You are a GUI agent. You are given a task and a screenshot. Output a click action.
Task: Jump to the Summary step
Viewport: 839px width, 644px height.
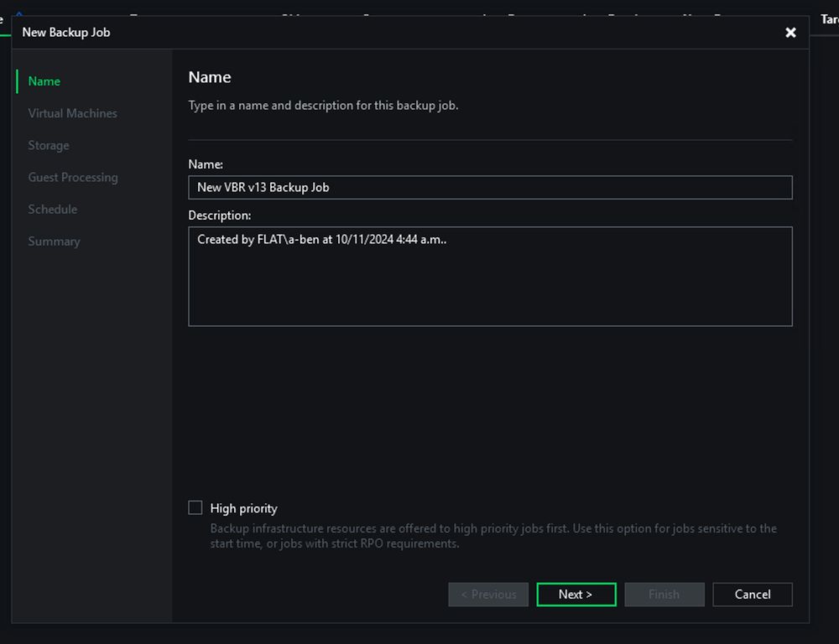point(54,241)
